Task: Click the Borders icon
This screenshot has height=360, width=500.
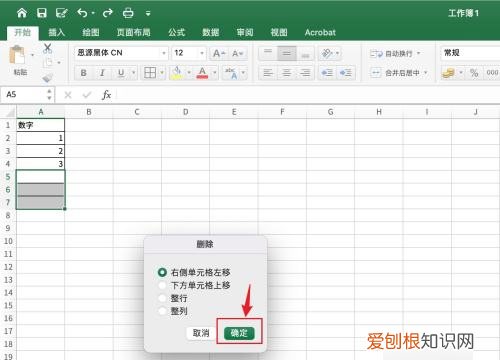Action: pos(150,72)
